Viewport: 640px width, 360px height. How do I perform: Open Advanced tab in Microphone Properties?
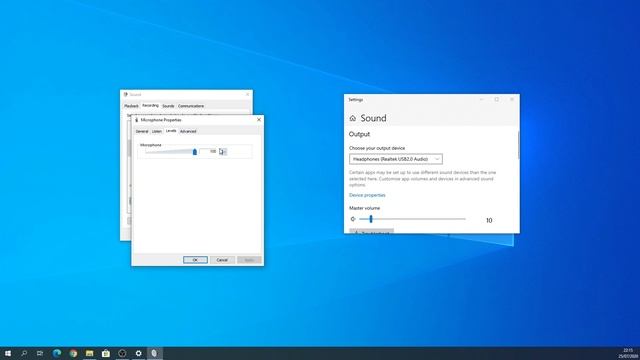188,131
